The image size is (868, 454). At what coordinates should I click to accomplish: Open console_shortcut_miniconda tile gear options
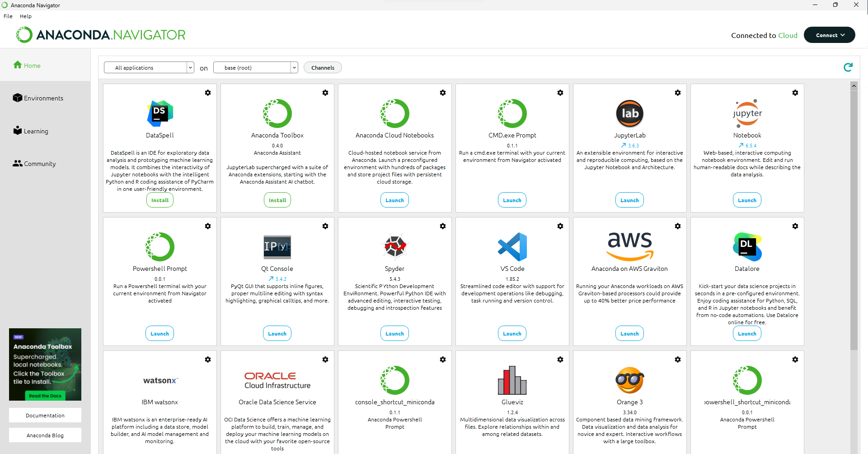(x=443, y=359)
